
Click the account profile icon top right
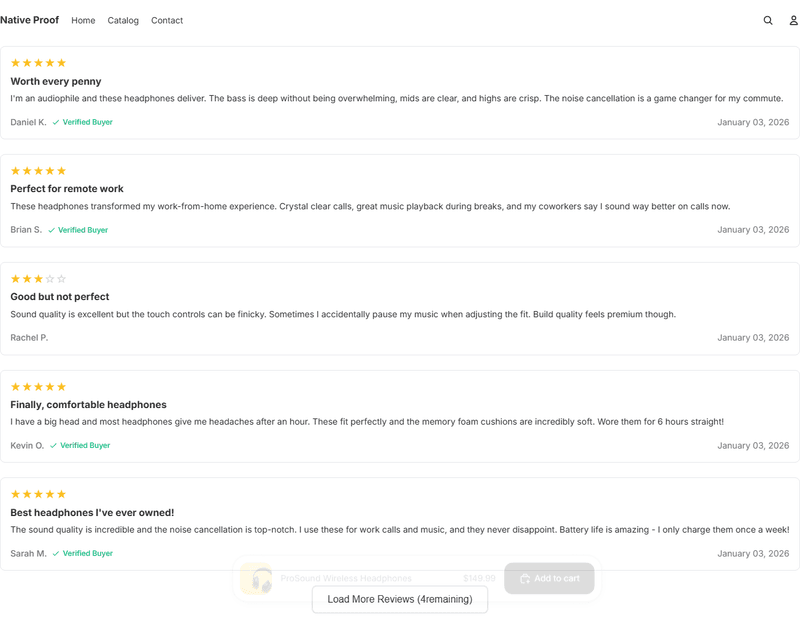(791, 20)
